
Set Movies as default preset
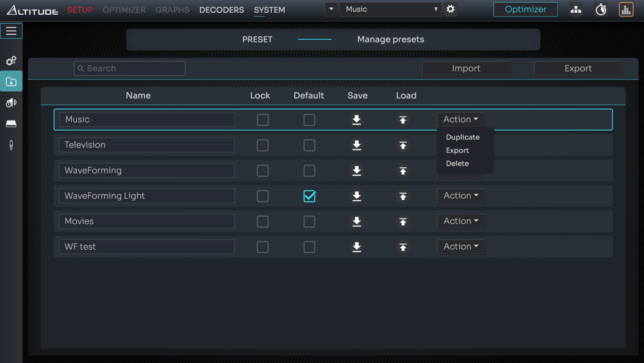pyautogui.click(x=310, y=221)
